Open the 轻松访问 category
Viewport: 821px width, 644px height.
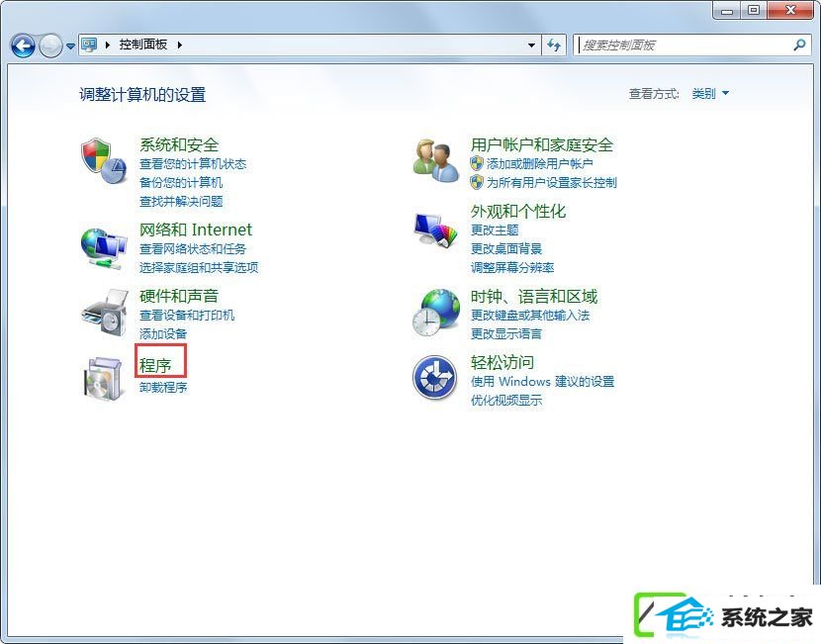(x=502, y=362)
